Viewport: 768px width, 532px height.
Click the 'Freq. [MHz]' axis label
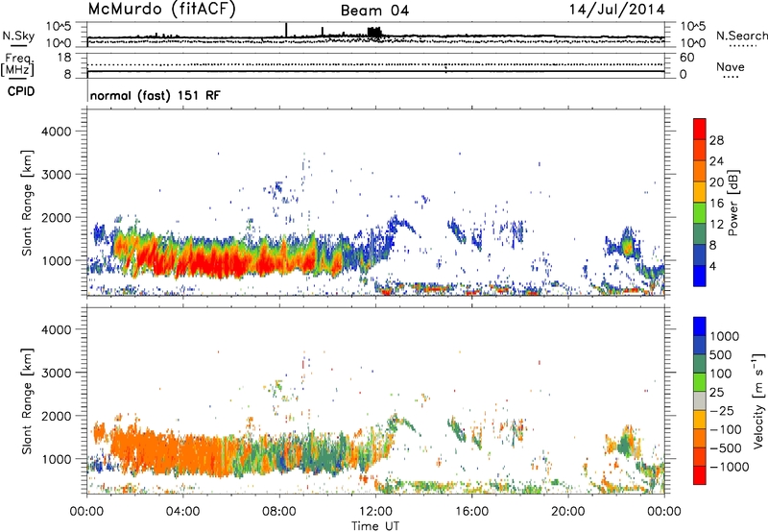18,64
